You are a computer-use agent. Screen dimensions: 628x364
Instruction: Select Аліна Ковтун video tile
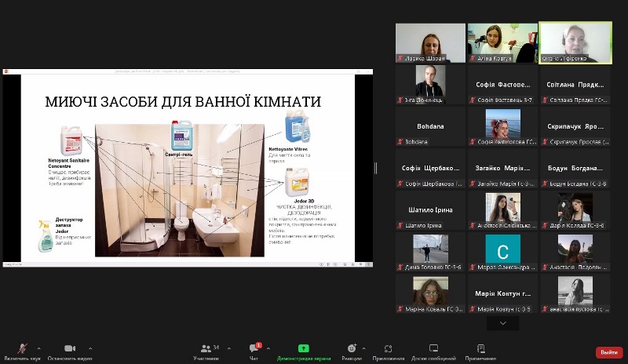[502, 43]
